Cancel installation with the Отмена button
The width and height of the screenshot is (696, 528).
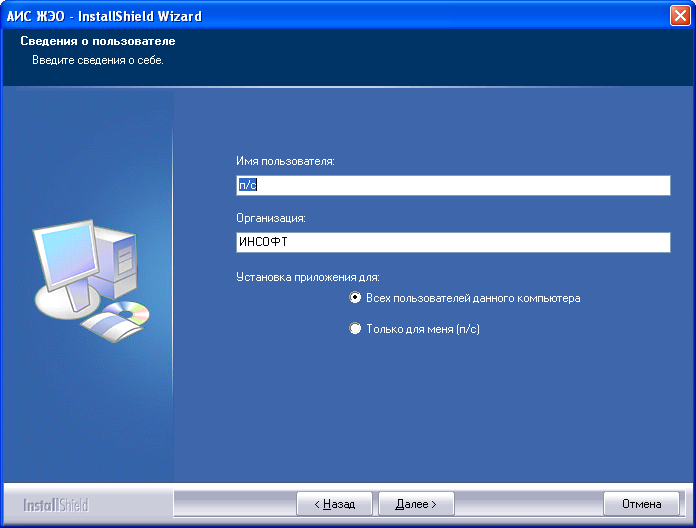pyautogui.click(x=641, y=504)
